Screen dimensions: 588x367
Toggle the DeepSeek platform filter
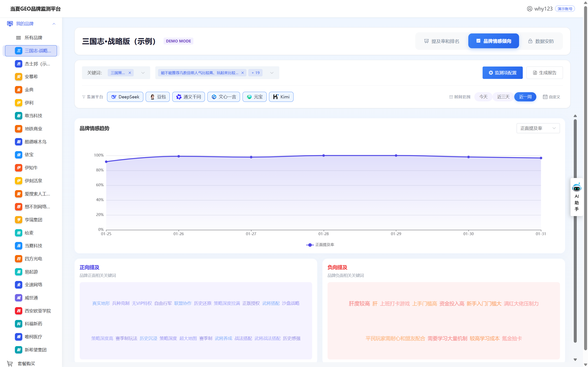tap(125, 97)
